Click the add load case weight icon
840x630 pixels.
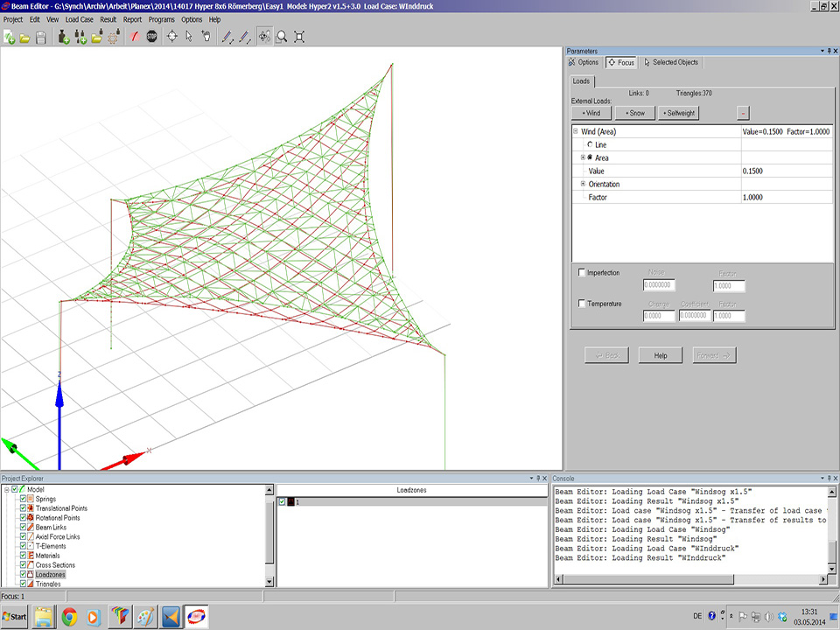(64, 37)
